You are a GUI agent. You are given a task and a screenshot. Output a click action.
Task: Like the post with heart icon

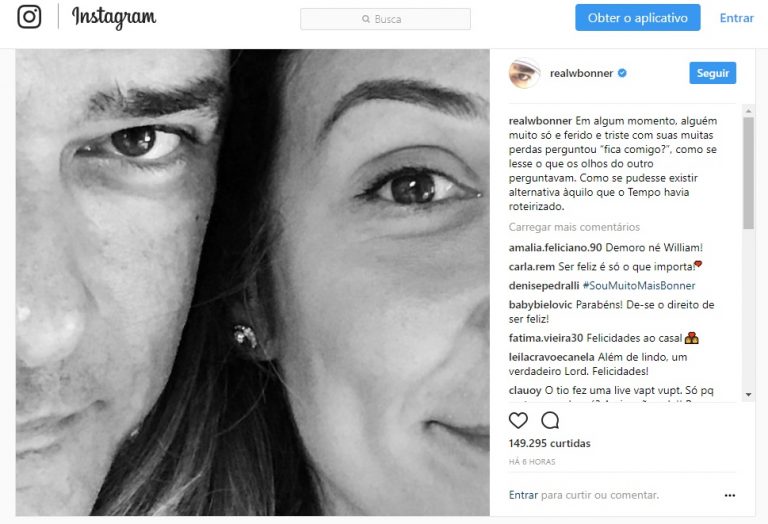[518, 420]
